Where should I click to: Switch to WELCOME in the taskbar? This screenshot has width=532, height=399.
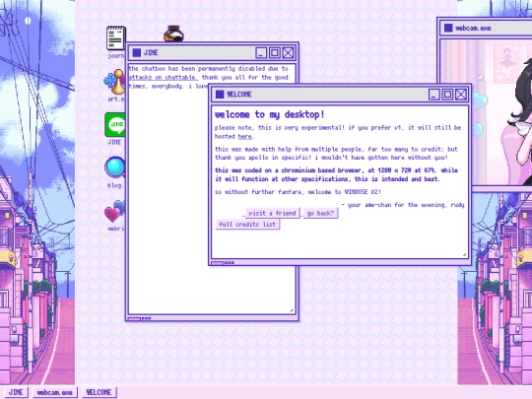click(99, 392)
